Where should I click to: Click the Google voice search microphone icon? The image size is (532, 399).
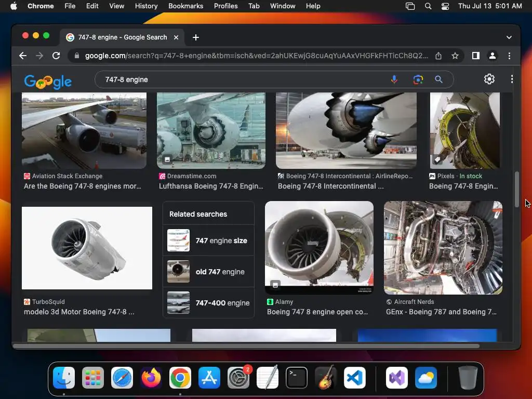394,79
